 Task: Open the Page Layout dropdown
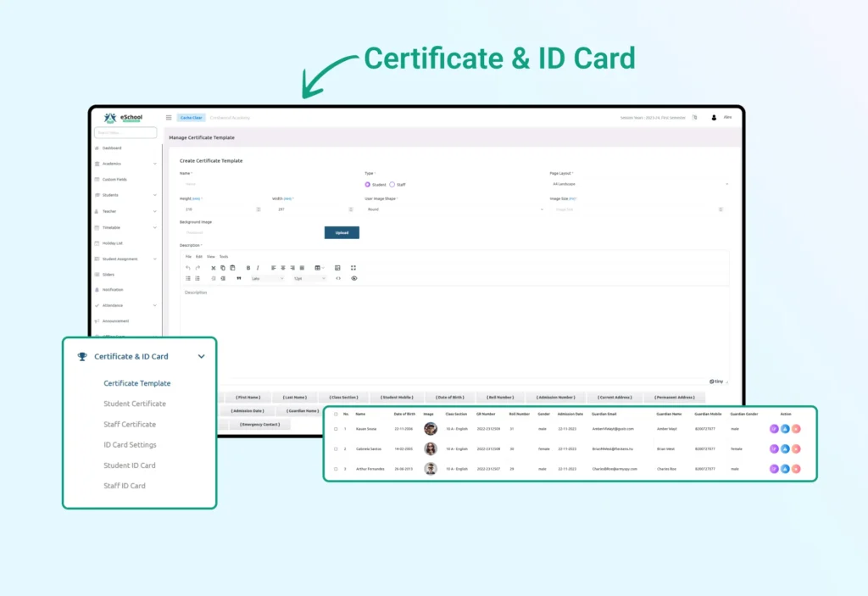(x=639, y=184)
